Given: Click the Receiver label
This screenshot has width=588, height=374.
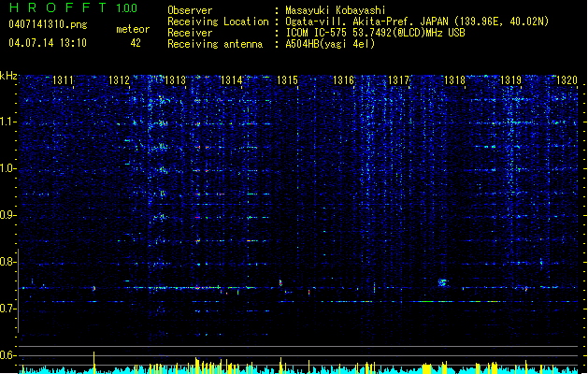Looking at the screenshot, I should point(190,33).
